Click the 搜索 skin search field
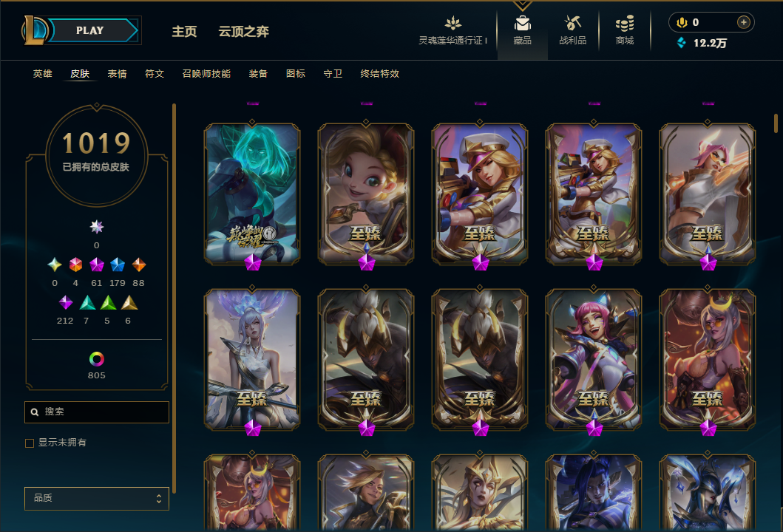The width and height of the screenshot is (783, 532). [x=97, y=412]
